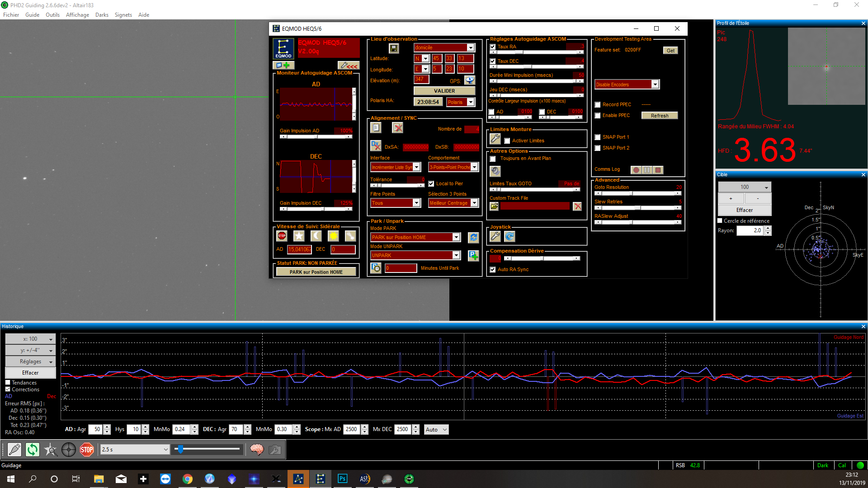
Task: Open the x: 100 graph scale dropdown
Action: (x=30, y=339)
